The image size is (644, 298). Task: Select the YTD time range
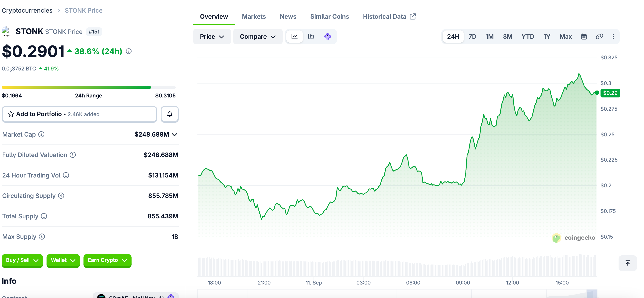(x=528, y=37)
